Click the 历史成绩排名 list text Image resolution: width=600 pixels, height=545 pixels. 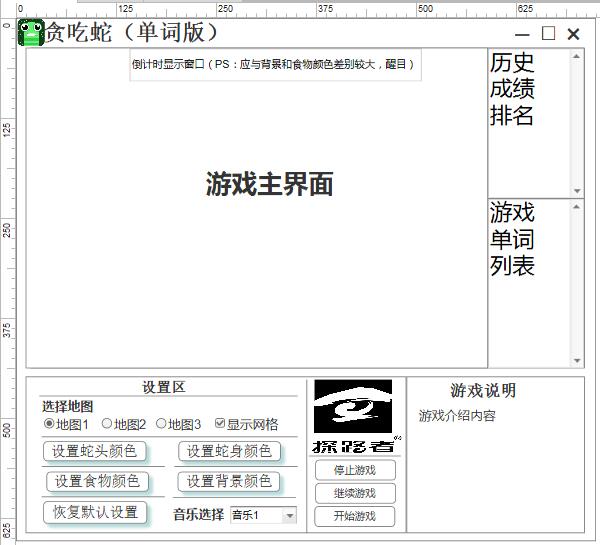click(x=512, y=88)
